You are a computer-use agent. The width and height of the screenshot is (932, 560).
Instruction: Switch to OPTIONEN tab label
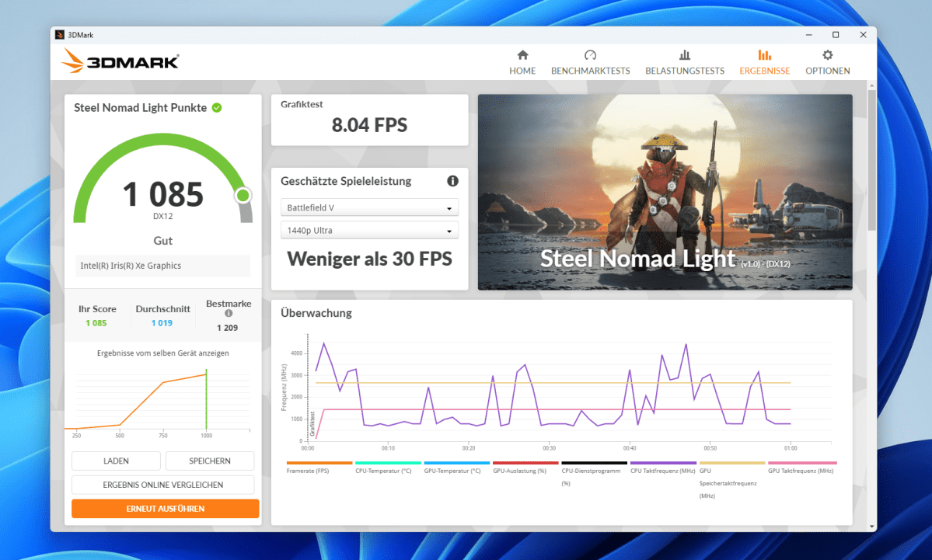[827, 71]
